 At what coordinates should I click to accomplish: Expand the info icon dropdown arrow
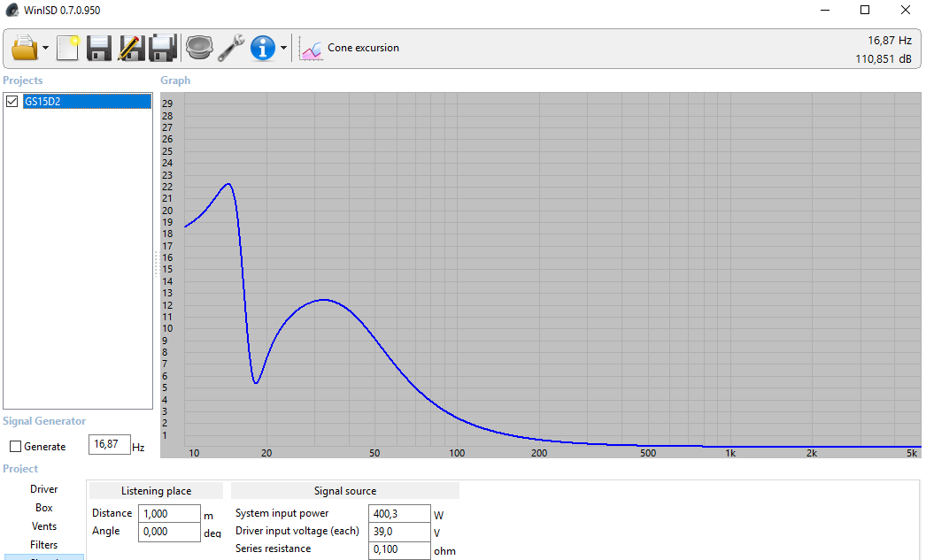pos(283,49)
